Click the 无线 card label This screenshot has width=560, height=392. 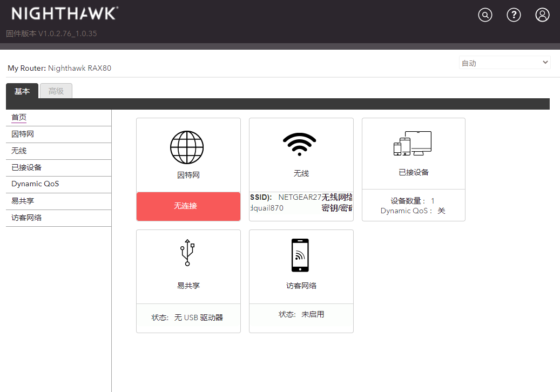click(301, 173)
